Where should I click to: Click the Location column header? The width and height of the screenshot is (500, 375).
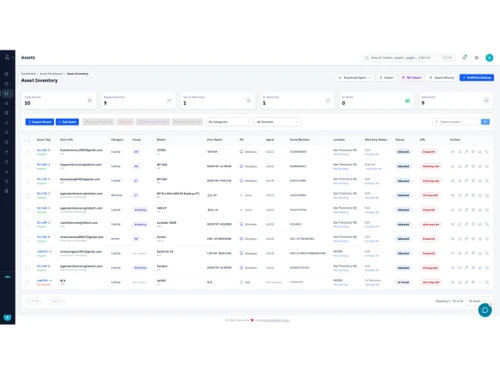tap(339, 140)
